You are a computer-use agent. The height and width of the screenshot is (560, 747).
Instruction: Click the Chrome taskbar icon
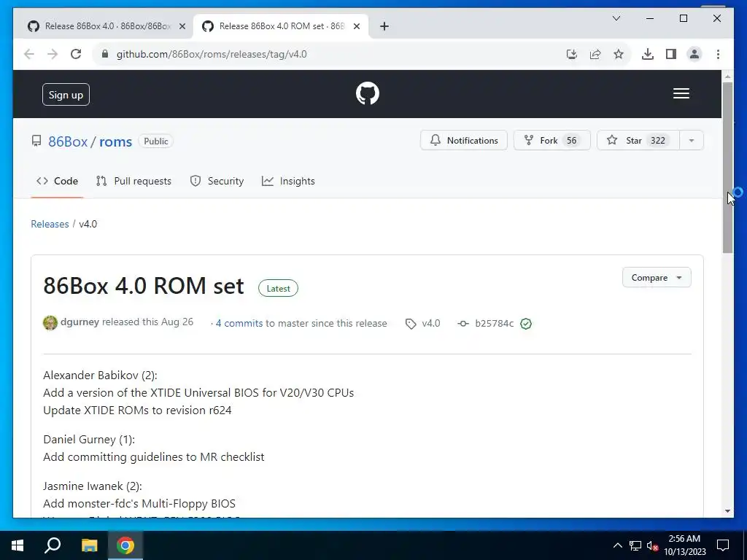click(x=125, y=545)
